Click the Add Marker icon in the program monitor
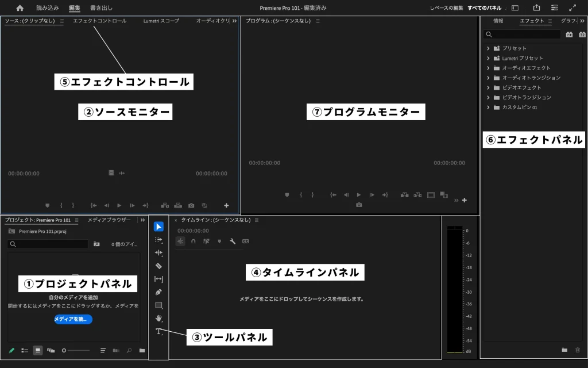This screenshot has height=368, width=588. click(x=287, y=195)
